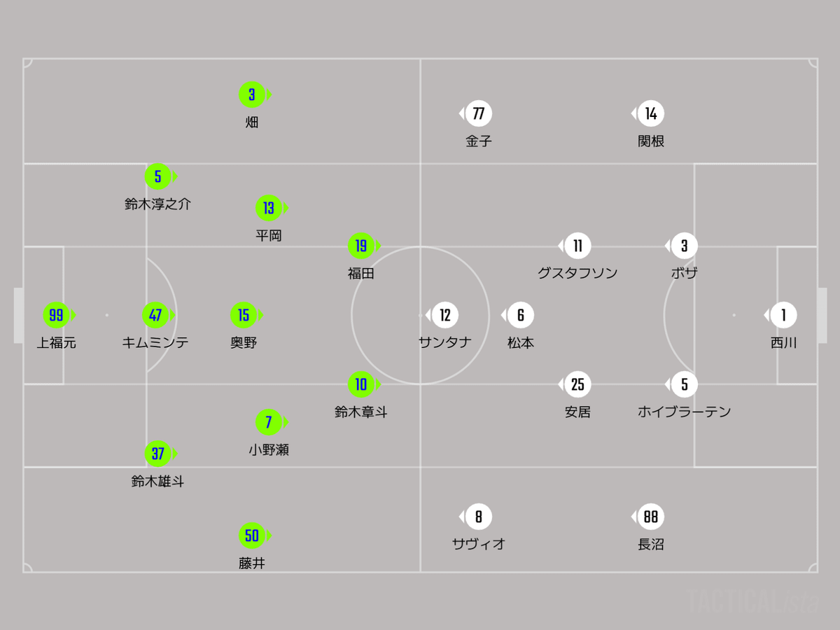The height and width of the screenshot is (630, 840).
Task: Select white marker 88 長沼
Action: click(650, 517)
